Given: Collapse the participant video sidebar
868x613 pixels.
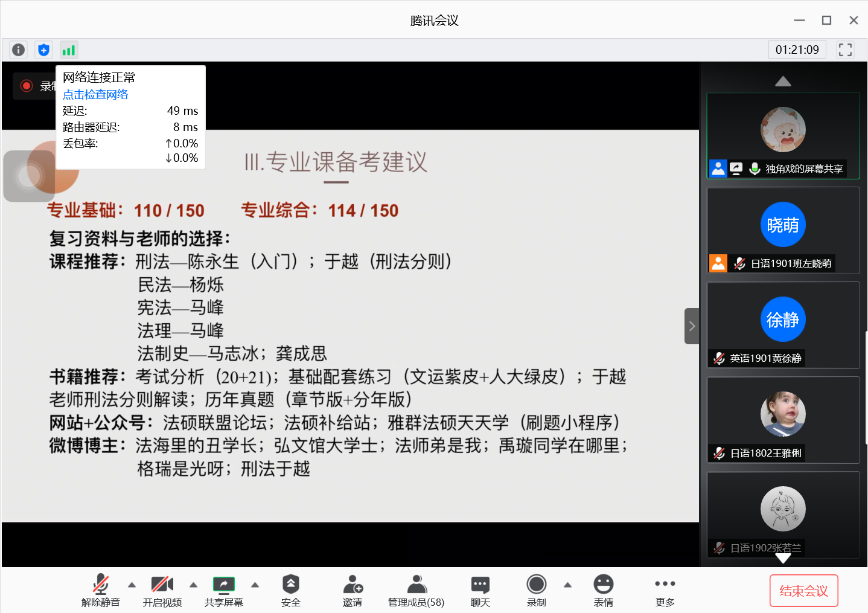Looking at the screenshot, I should click(692, 326).
